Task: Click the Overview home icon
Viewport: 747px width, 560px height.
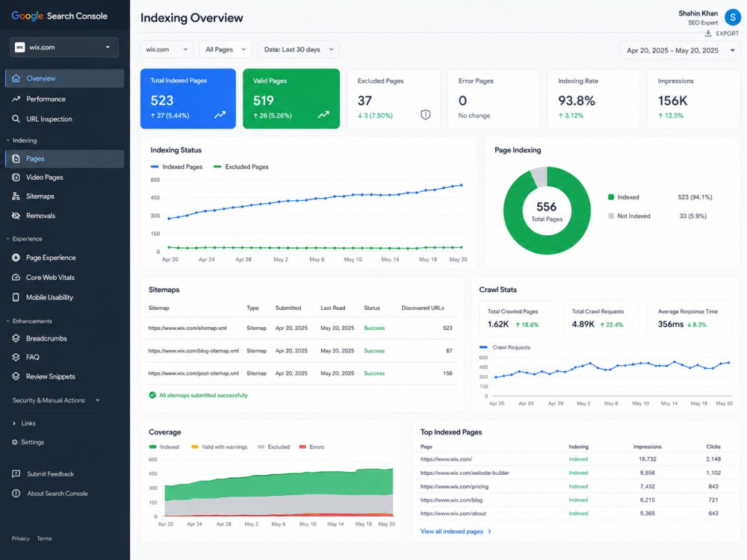Action: click(x=16, y=78)
